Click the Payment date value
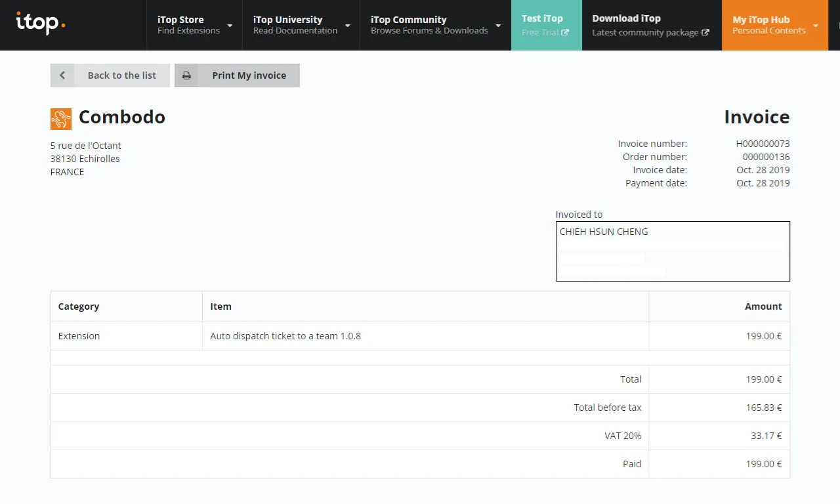Screen dimensions: 840x504 [x=763, y=183]
